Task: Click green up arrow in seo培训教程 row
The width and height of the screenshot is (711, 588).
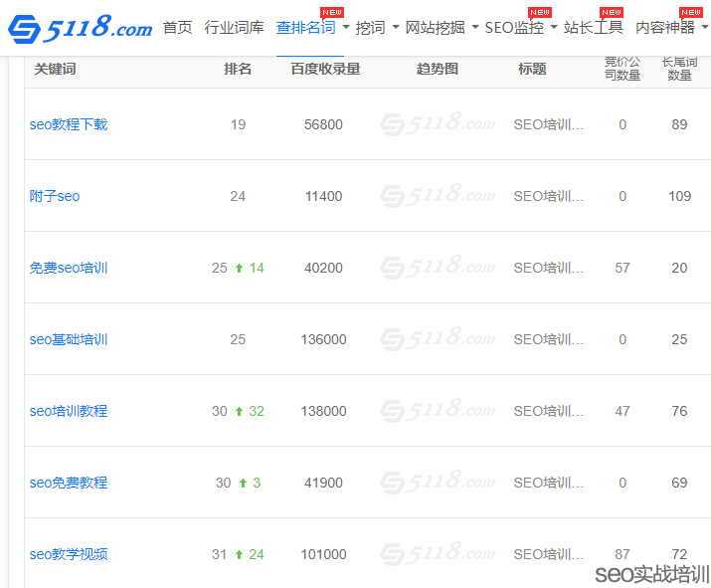Action: [239, 411]
